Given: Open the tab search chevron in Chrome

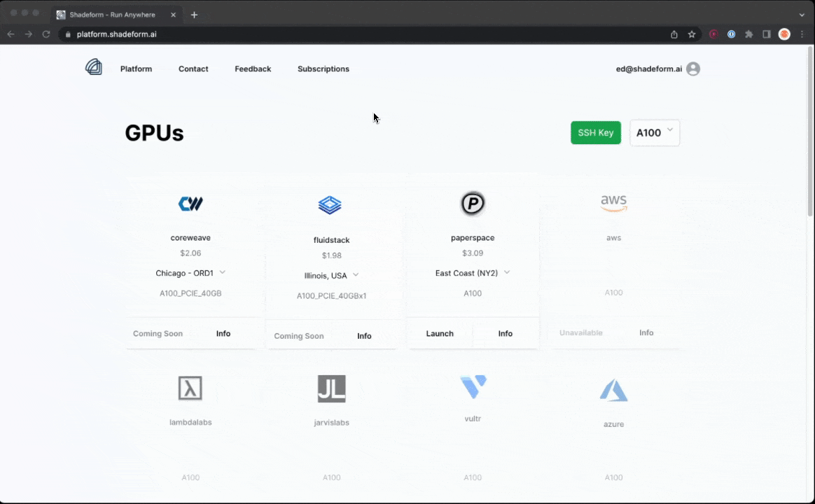Looking at the screenshot, I should 802,15.
